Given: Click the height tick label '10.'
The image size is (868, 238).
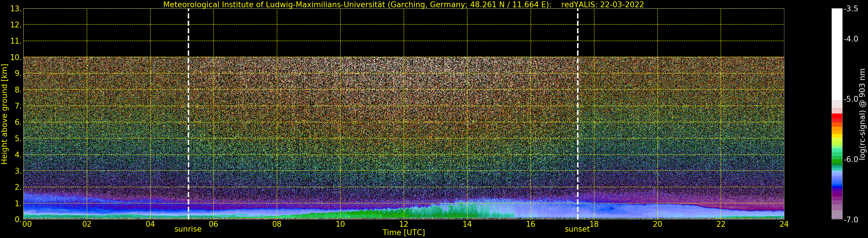Looking at the screenshot, I should tap(16, 57).
